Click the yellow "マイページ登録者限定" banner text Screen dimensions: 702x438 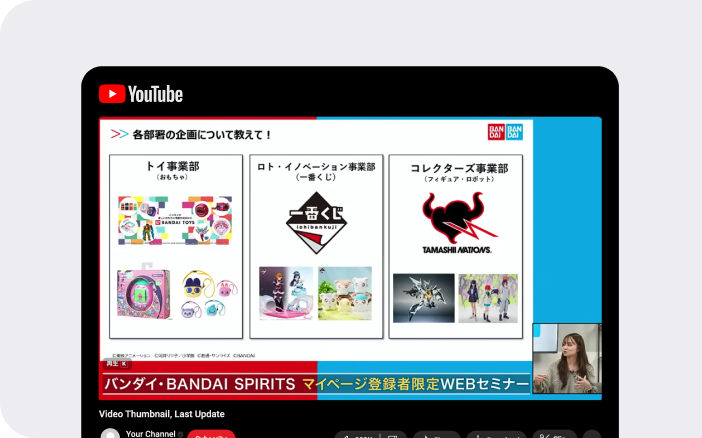[x=371, y=384]
